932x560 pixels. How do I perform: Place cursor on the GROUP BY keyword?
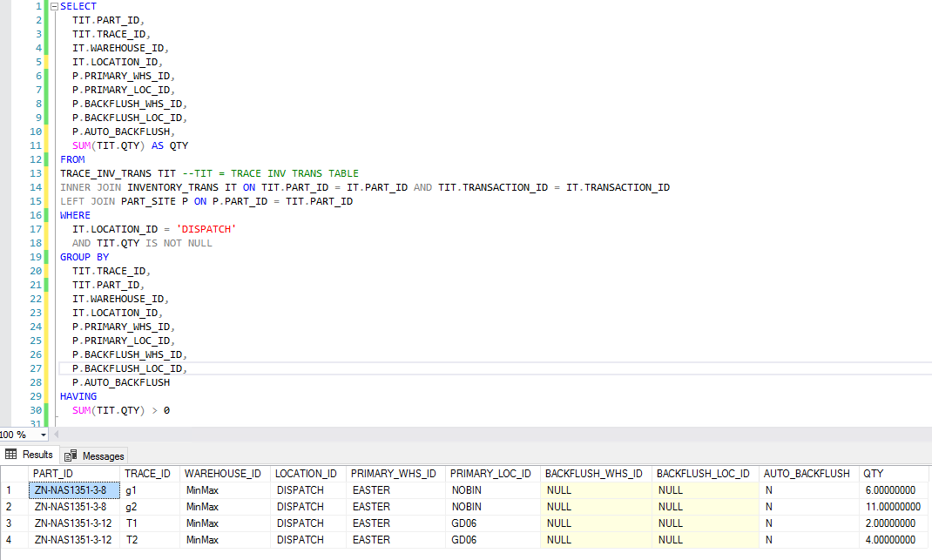(x=84, y=258)
